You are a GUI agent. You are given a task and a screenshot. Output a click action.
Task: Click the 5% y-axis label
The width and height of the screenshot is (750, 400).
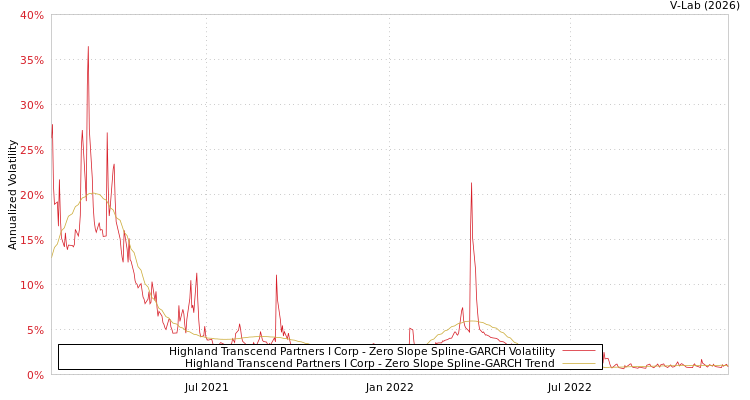point(35,330)
